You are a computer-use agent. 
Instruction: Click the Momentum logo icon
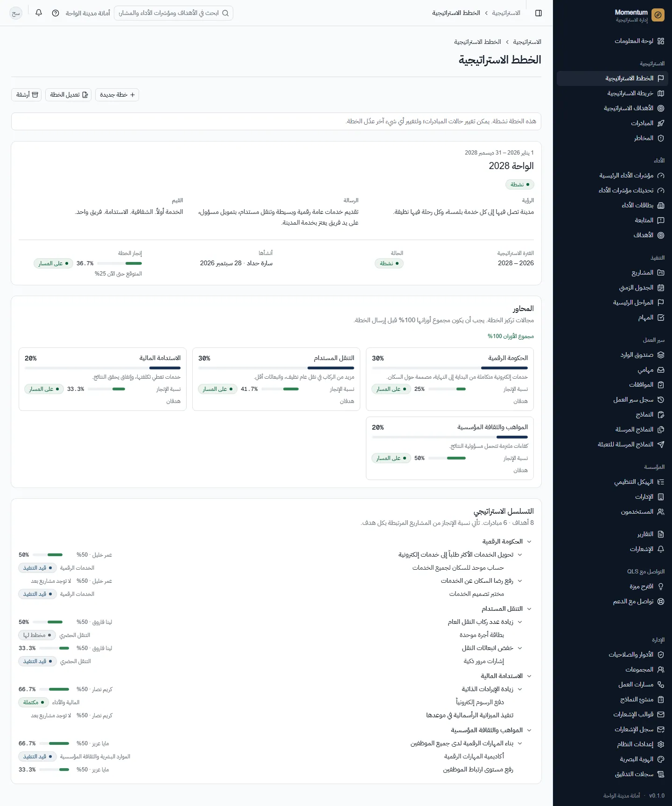(x=658, y=15)
